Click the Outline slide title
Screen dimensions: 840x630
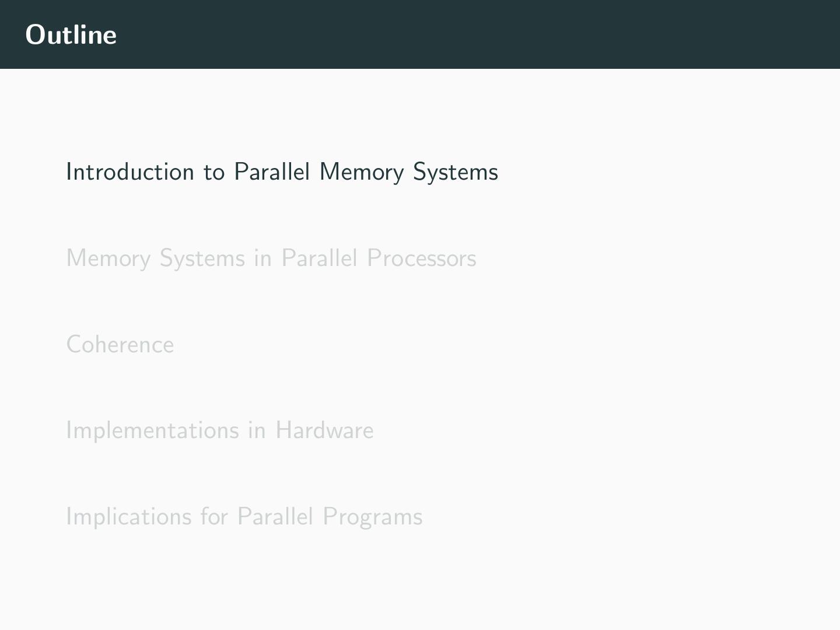coord(71,35)
